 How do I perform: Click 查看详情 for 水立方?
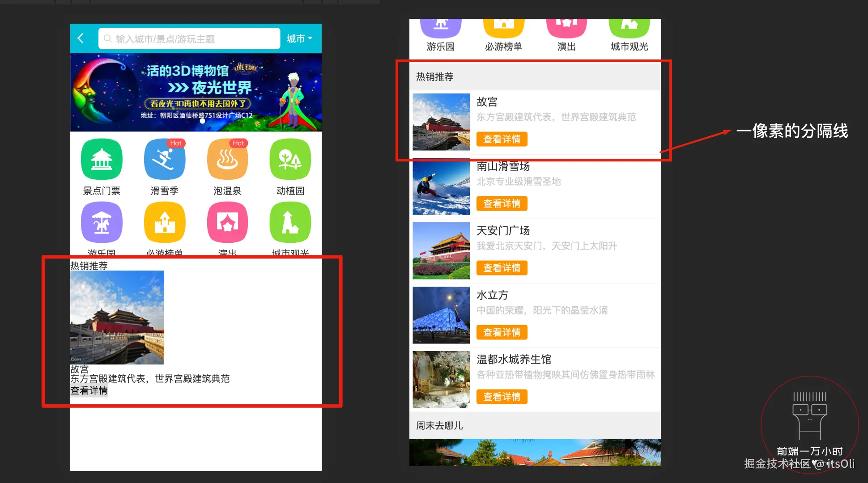(502, 332)
